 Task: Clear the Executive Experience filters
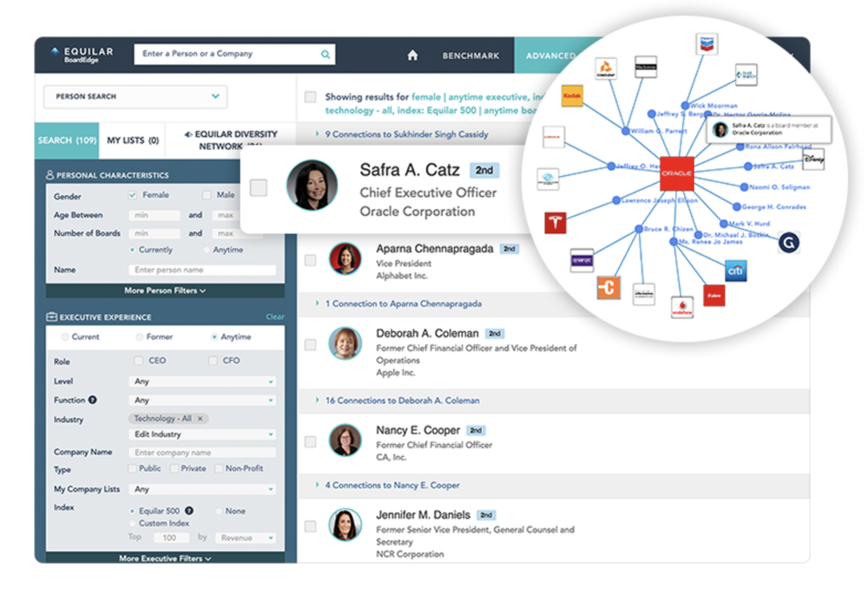[274, 317]
